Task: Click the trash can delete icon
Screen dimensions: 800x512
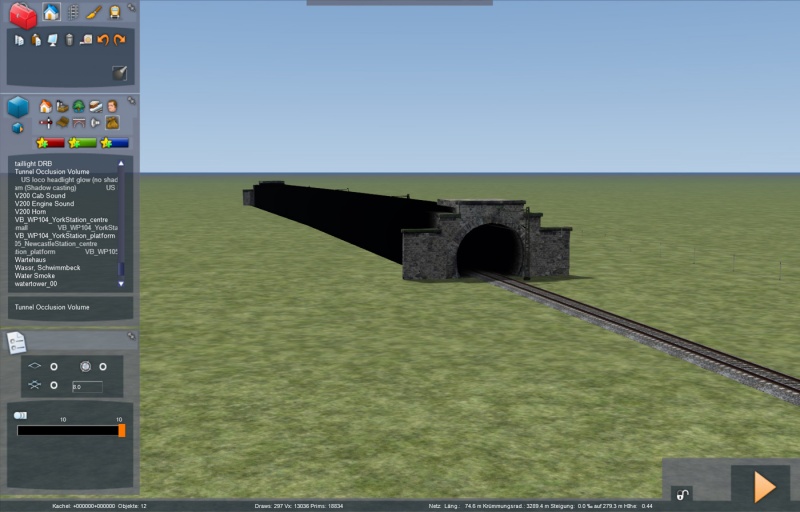Action: click(69, 40)
